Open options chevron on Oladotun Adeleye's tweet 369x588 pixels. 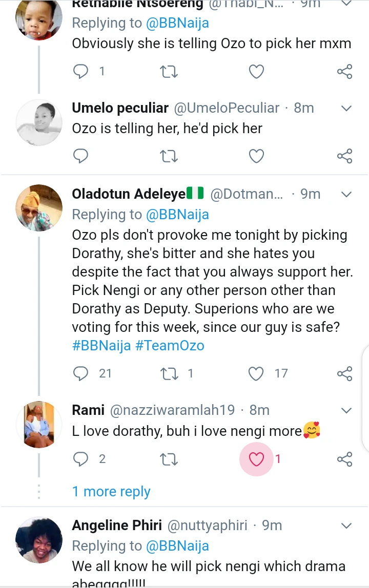tap(346, 195)
